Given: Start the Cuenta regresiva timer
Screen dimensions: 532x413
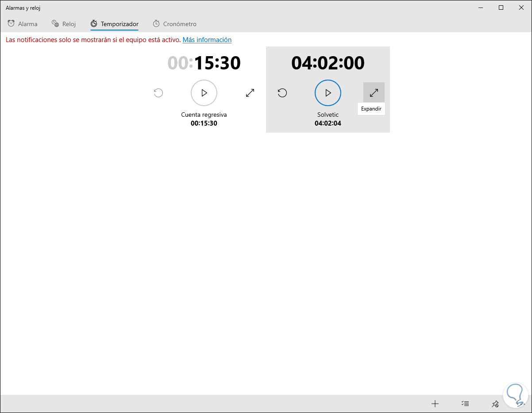Looking at the screenshot, I should click(x=204, y=93).
